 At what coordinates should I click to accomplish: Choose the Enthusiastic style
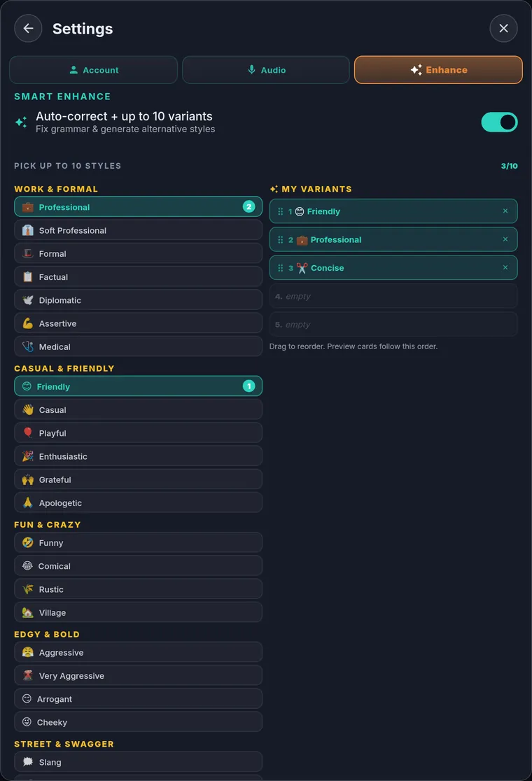[x=138, y=456]
